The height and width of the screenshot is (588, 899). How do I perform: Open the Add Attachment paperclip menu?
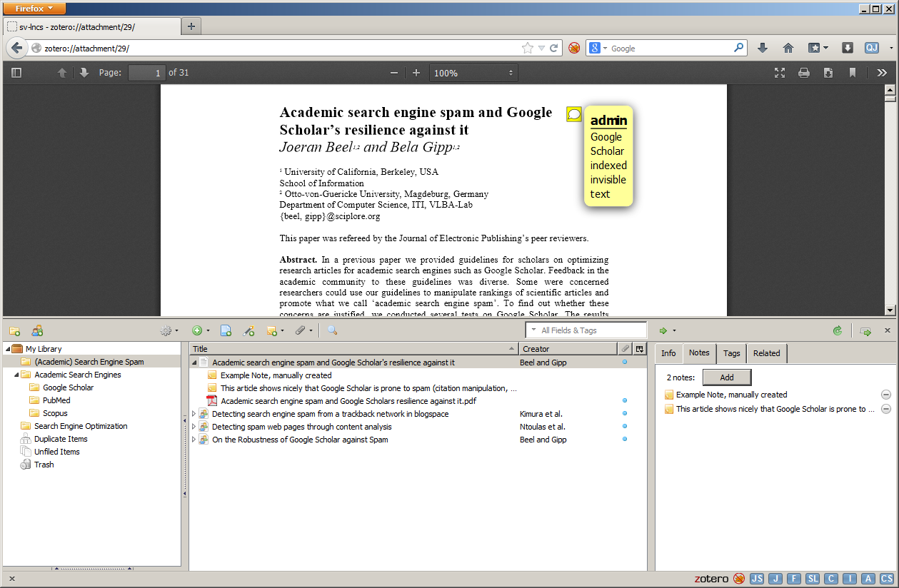coord(304,330)
